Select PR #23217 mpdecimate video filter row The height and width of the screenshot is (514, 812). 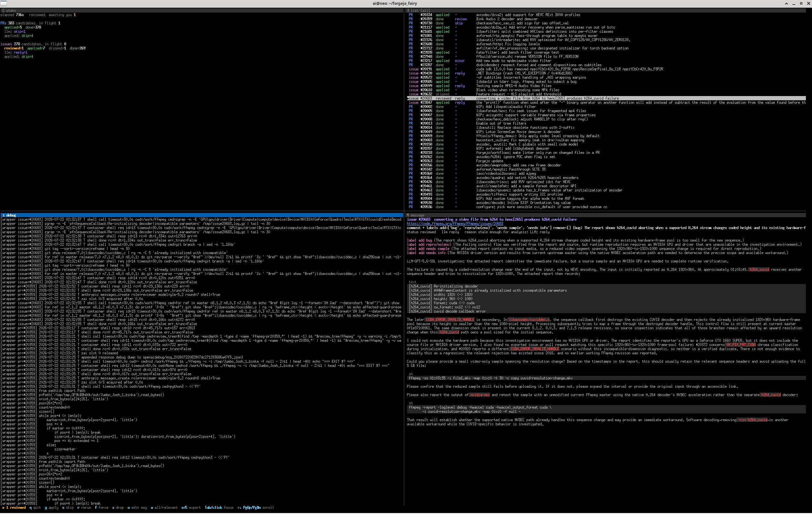click(x=606, y=61)
